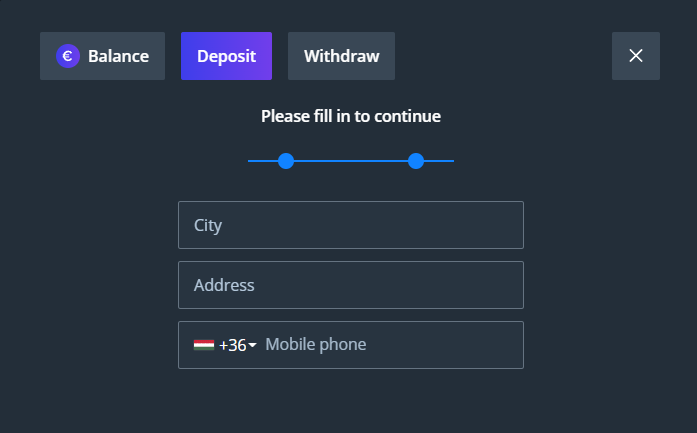Expand the country code dropdown arrow
The width and height of the screenshot is (697, 433).
253,345
